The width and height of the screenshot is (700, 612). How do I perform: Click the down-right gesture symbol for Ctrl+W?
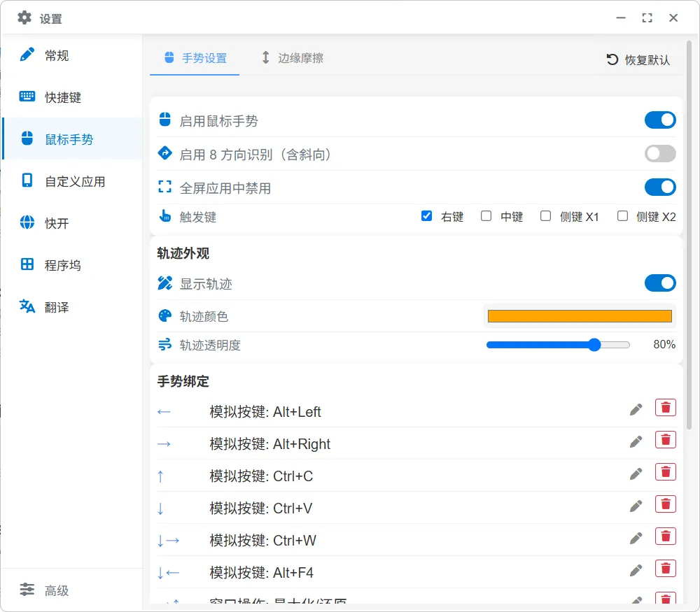[x=168, y=541]
